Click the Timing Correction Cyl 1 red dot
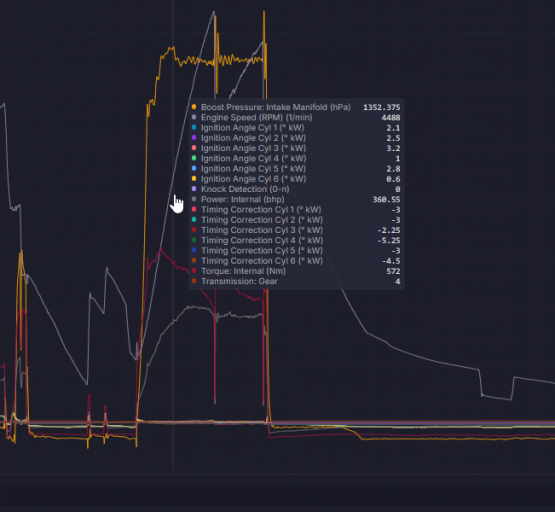This screenshot has width=555, height=512. 194,209
